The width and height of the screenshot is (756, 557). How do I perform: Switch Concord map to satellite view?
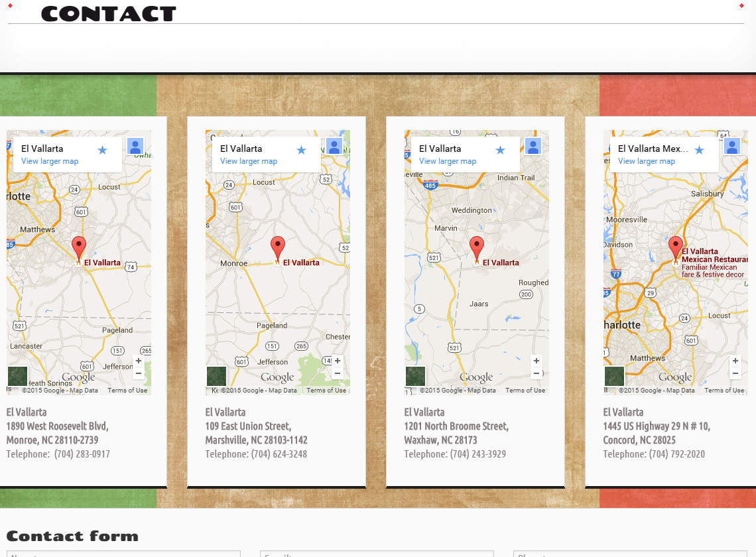click(614, 376)
